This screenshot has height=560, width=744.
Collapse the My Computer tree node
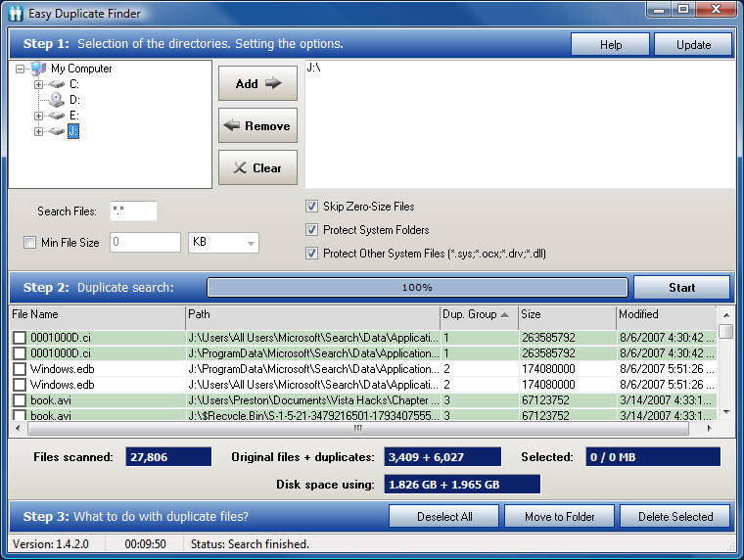[x=20, y=69]
